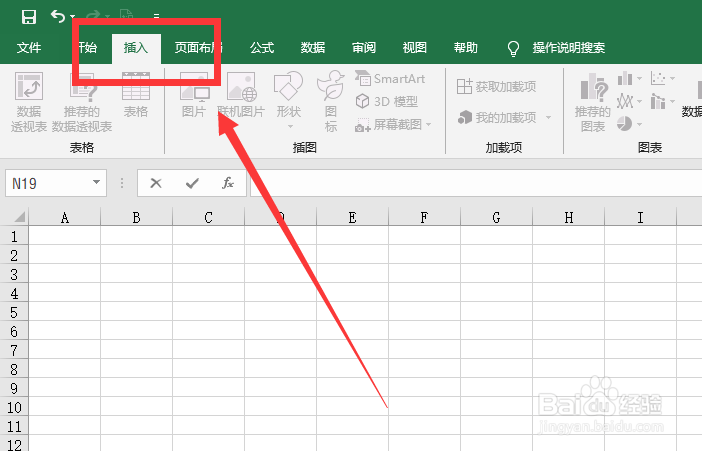702x451 pixels.
Task: Click cell A1
Action: 65,235
